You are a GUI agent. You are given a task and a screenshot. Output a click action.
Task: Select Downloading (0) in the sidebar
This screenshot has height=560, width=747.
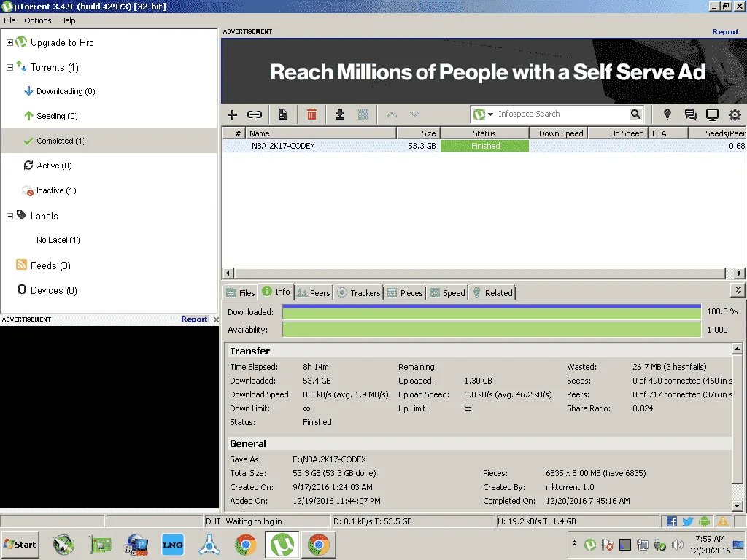point(109,91)
